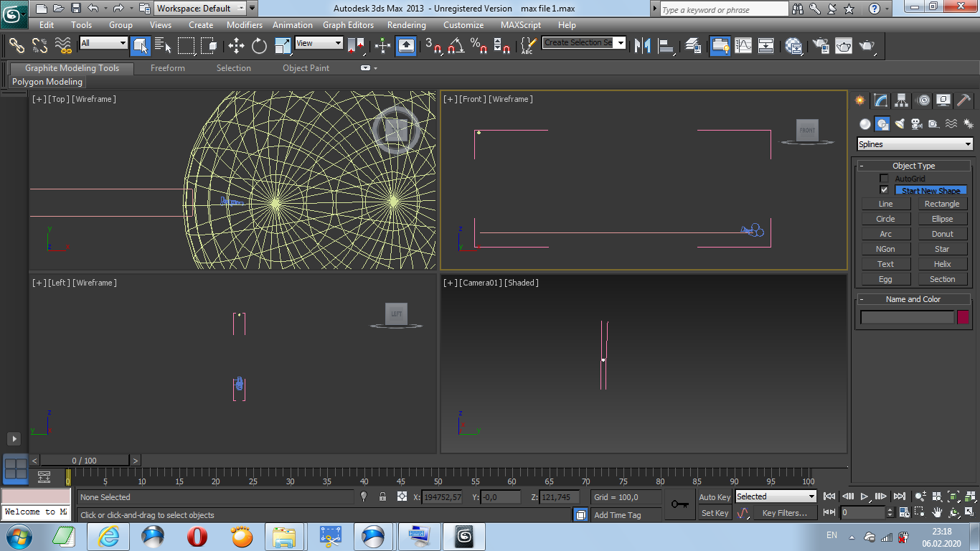980x551 pixels.
Task: Toggle Percent Snap
Action: pyautogui.click(x=479, y=46)
